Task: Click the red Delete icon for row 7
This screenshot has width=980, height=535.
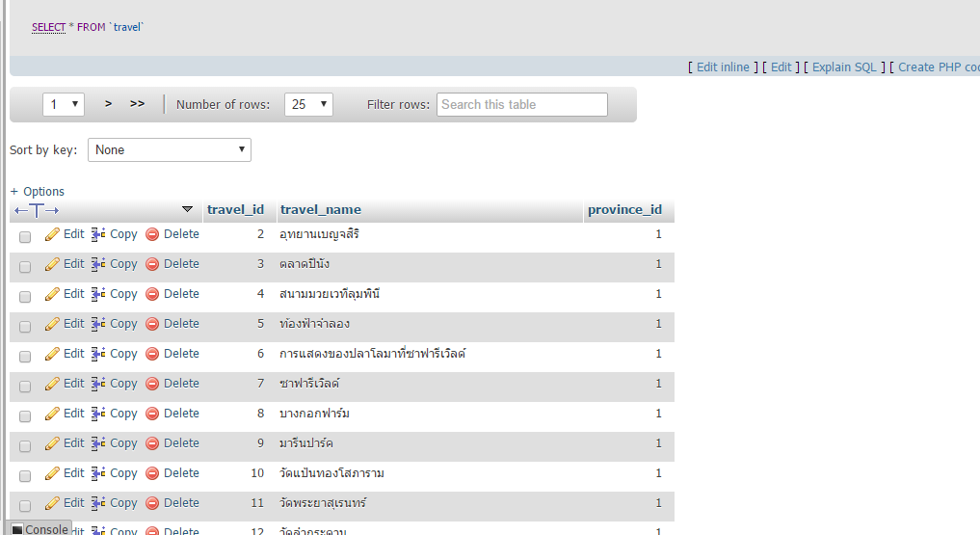Action: (x=152, y=384)
